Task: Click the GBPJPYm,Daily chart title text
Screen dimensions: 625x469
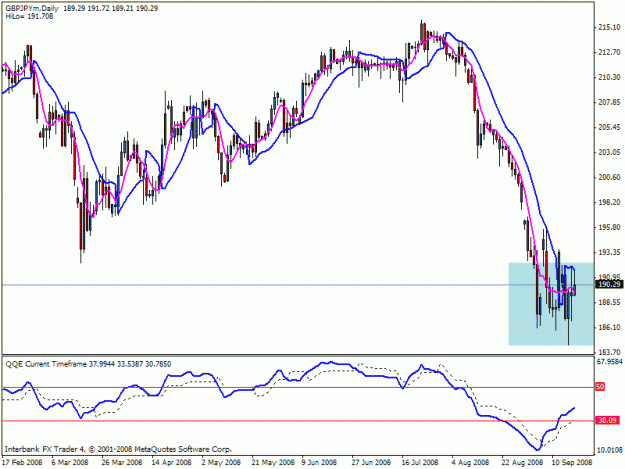Action: point(32,8)
